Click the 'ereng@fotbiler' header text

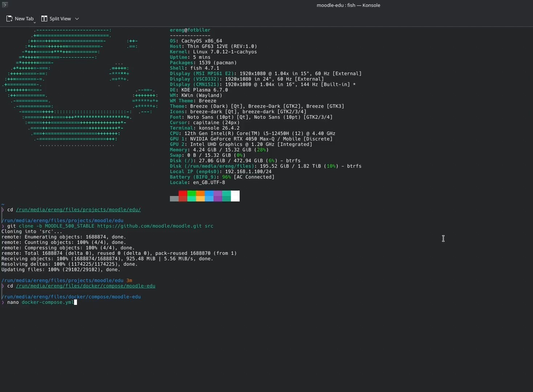(190, 30)
